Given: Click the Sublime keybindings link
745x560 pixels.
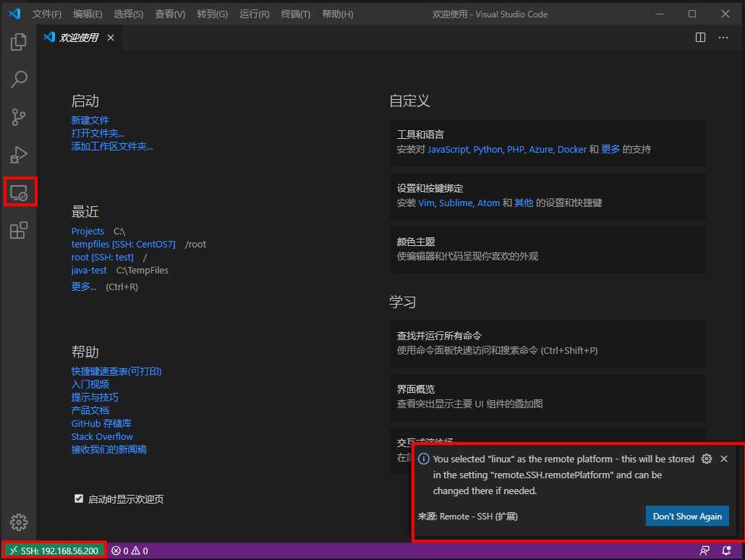Looking at the screenshot, I should coord(456,203).
